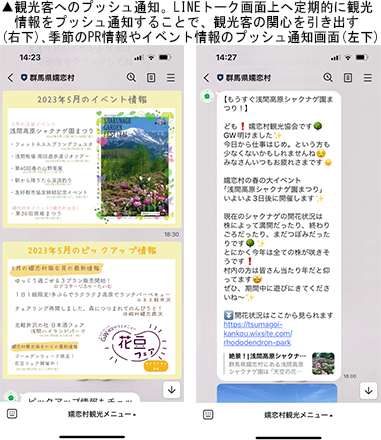Viewport: 381px width, 440px height.
Task: Tap back arrow in right phone chat header
Action: point(207,78)
